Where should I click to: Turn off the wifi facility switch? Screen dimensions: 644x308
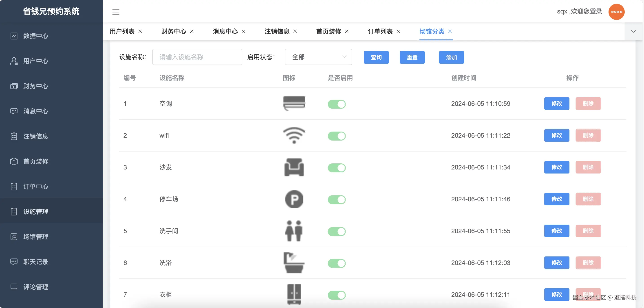click(337, 136)
